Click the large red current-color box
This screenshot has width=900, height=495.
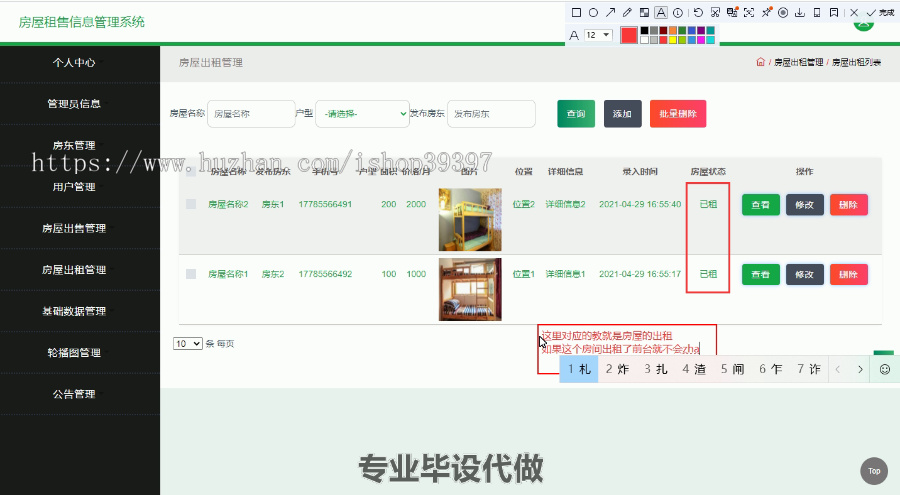coord(629,35)
